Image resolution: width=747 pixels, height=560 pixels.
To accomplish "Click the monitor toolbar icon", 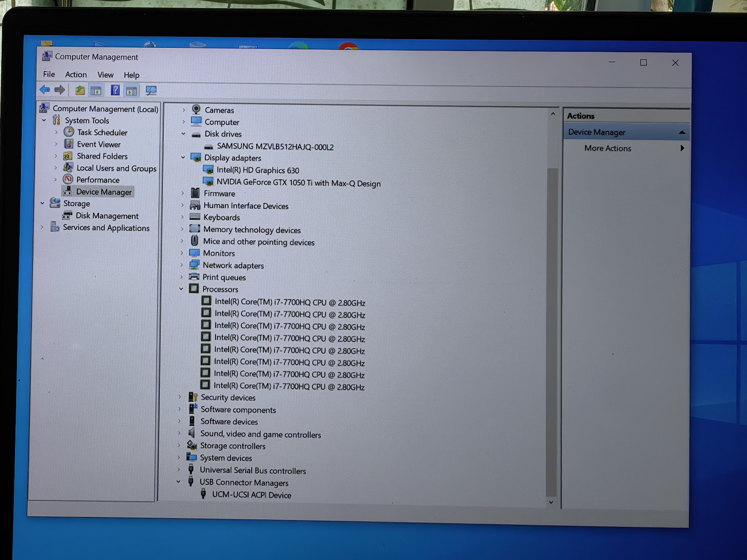I will tap(151, 90).
